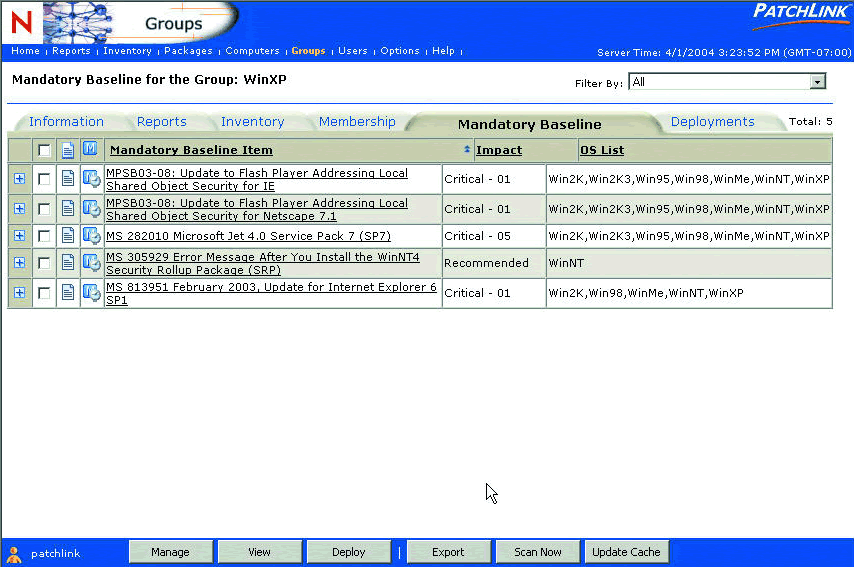Open document icon for MS 813951 row
This screenshot has height=567, width=854.
(x=68, y=292)
